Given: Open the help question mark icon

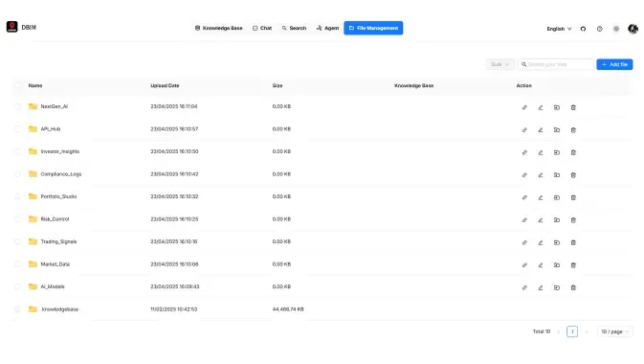Looking at the screenshot, I should point(600,29).
